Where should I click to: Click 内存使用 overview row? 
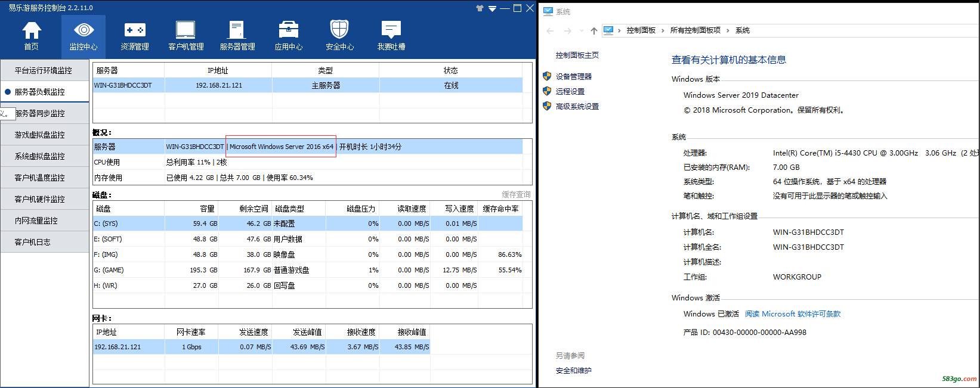308,178
